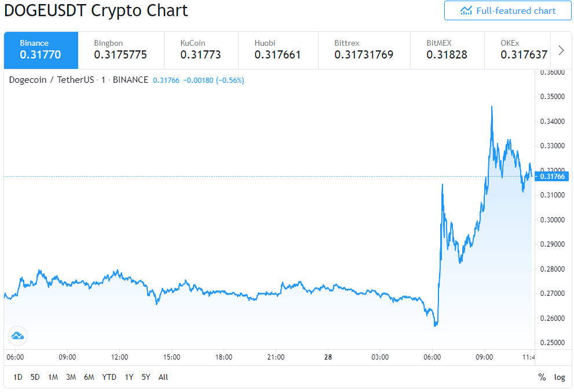
Task: Click the 28 date marker on time axis
Action: (328, 357)
